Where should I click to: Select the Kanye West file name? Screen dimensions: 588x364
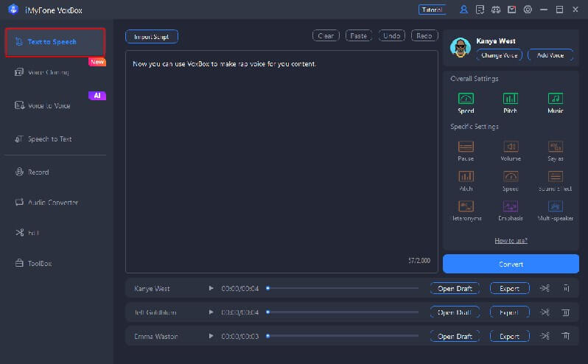click(x=152, y=289)
